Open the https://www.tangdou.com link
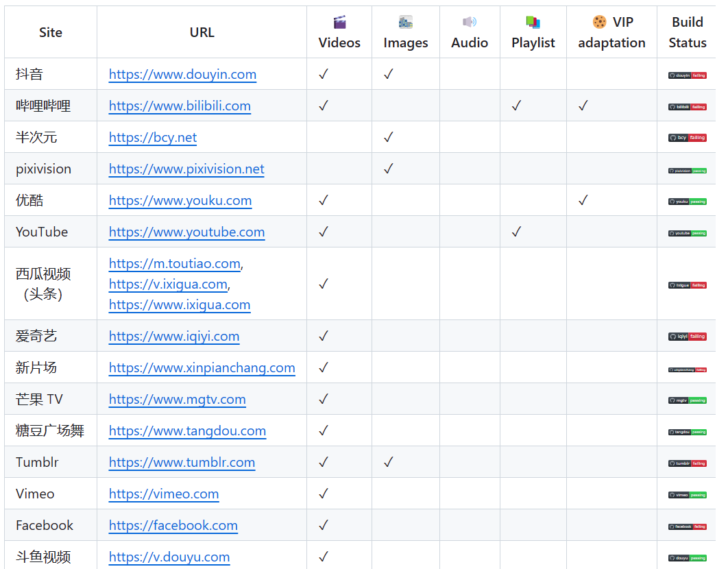728x569 pixels. point(188,431)
